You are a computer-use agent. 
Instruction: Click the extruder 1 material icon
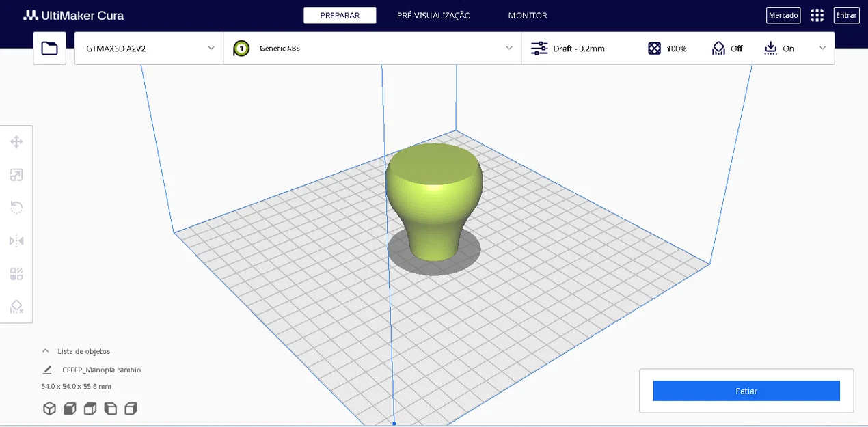coord(241,49)
